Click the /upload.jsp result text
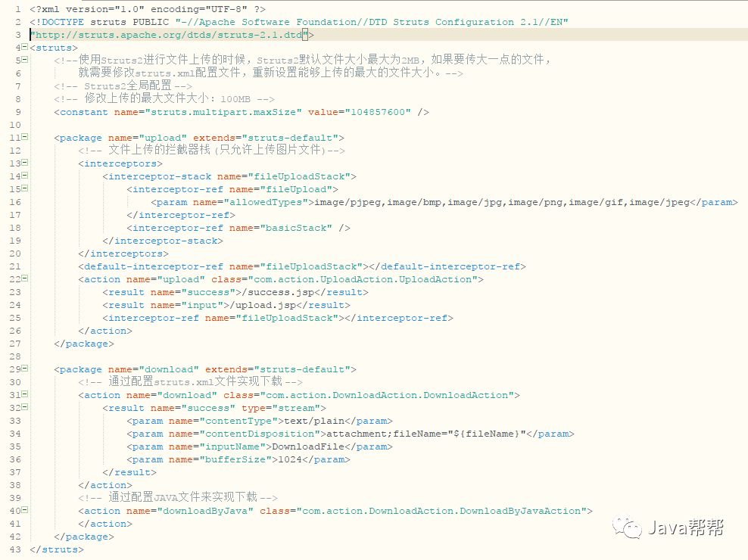This screenshot has height=560, width=748. (263, 305)
